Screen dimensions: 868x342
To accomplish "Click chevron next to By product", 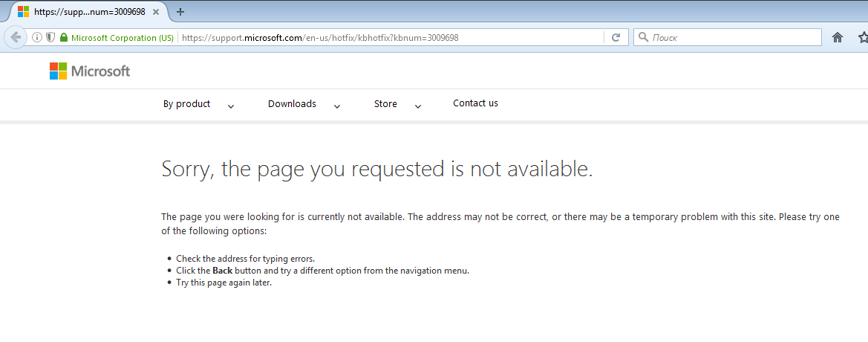I will (231, 106).
